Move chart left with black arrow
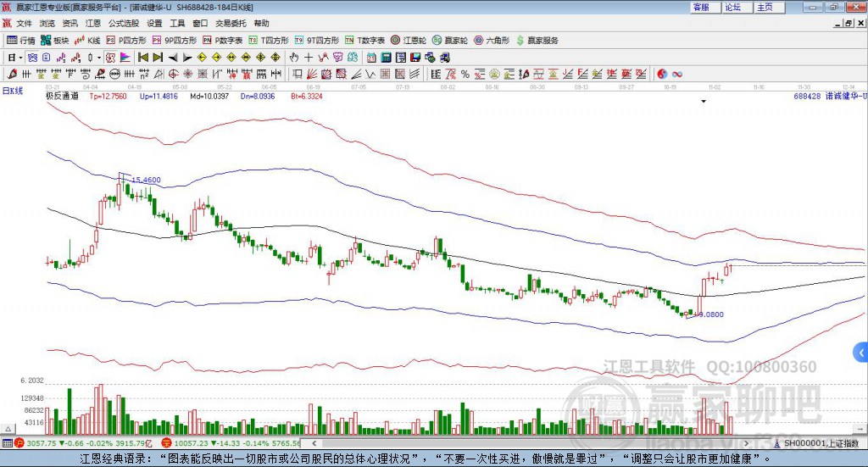The width and height of the screenshot is (868, 467). [x=173, y=58]
